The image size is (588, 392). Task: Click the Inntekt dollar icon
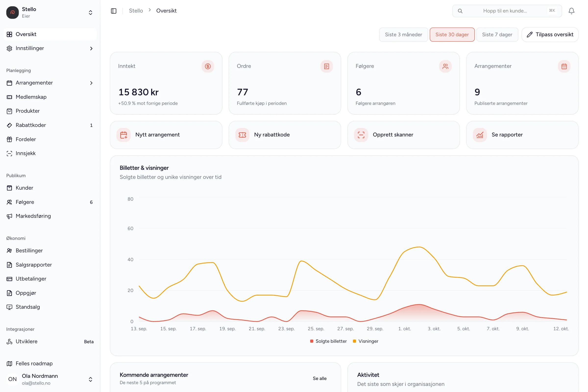208,66
